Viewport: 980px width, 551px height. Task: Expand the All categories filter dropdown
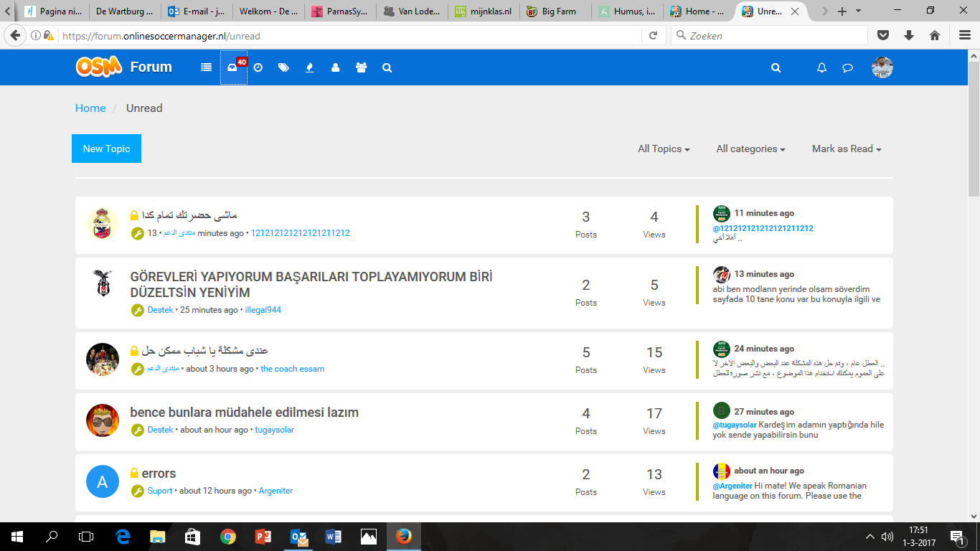click(x=750, y=149)
